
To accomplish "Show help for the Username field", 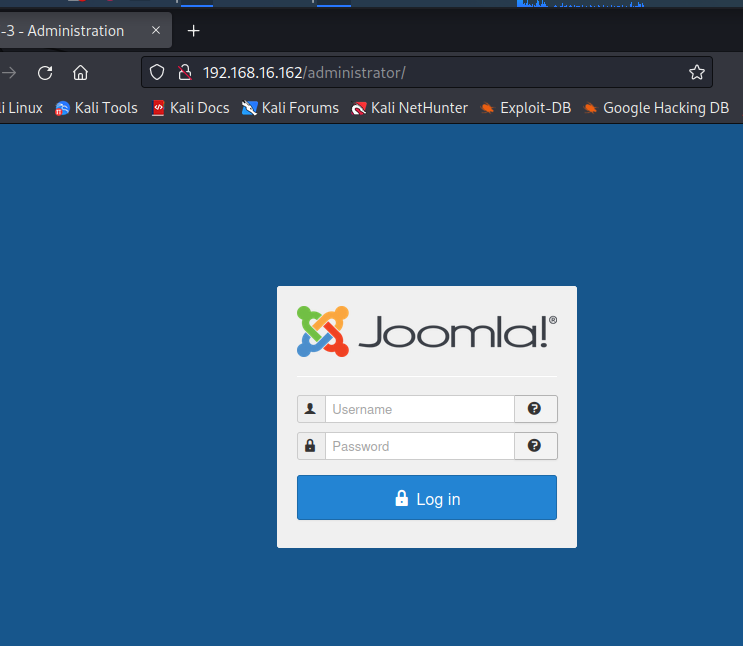I will (x=535, y=409).
